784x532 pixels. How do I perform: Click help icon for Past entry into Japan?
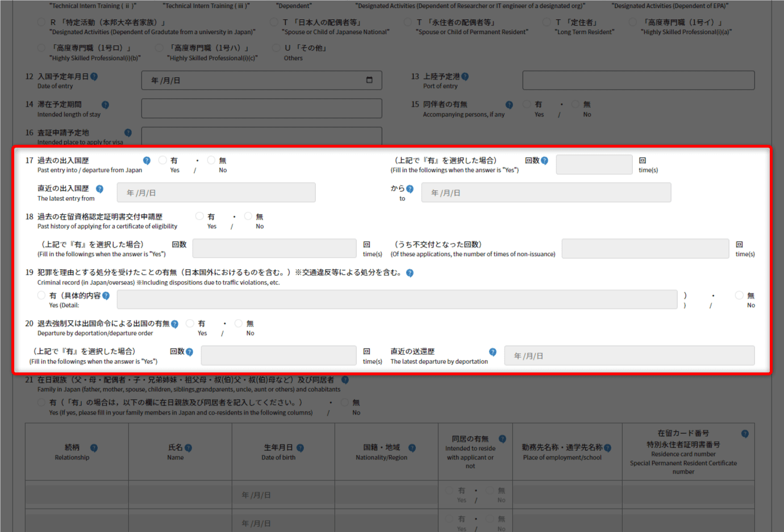(147, 161)
